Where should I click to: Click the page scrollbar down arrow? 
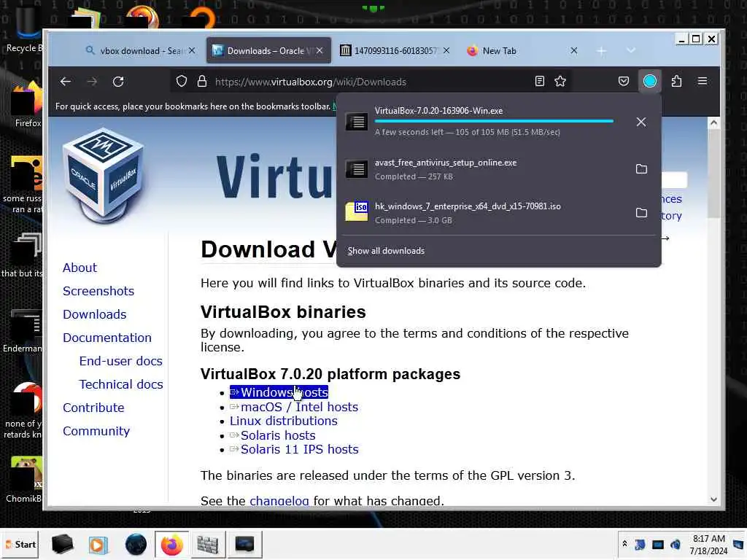click(713, 499)
